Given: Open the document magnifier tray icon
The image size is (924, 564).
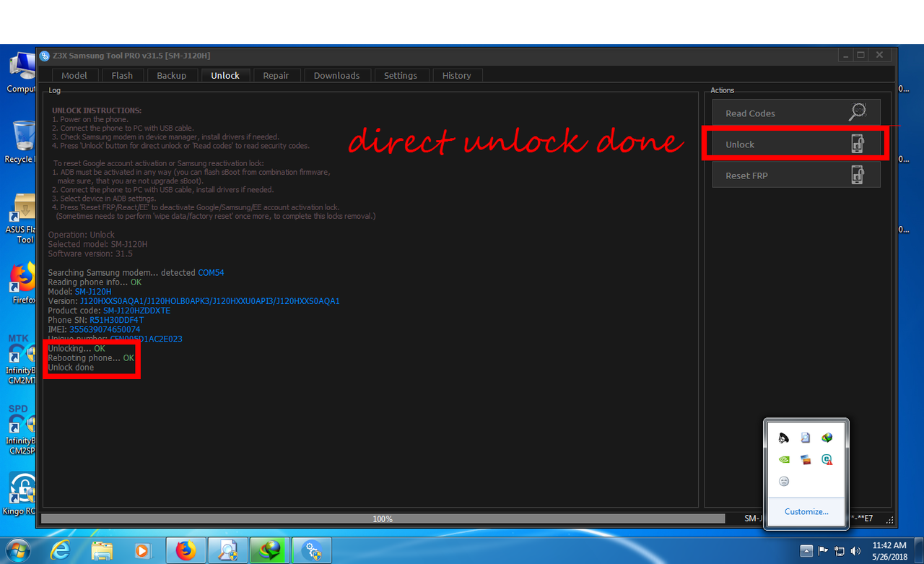Looking at the screenshot, I should coord(806,438).
